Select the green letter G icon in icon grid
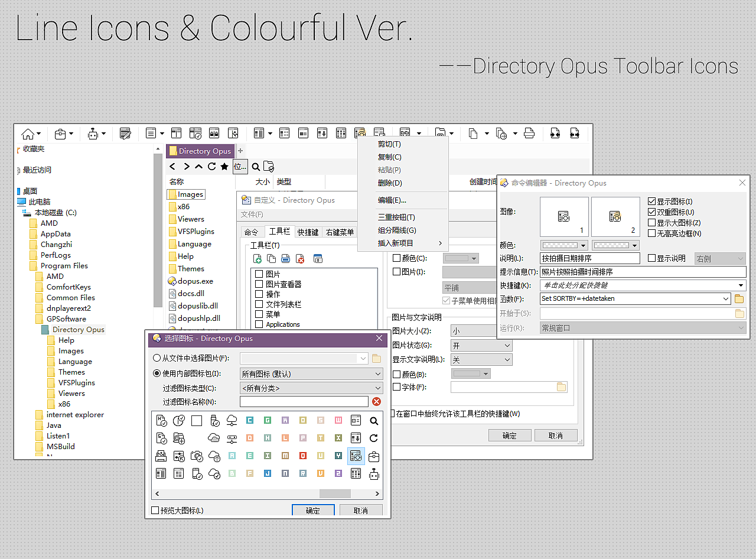The width and height of the screenshot is (756, 559). click(268, 421)
